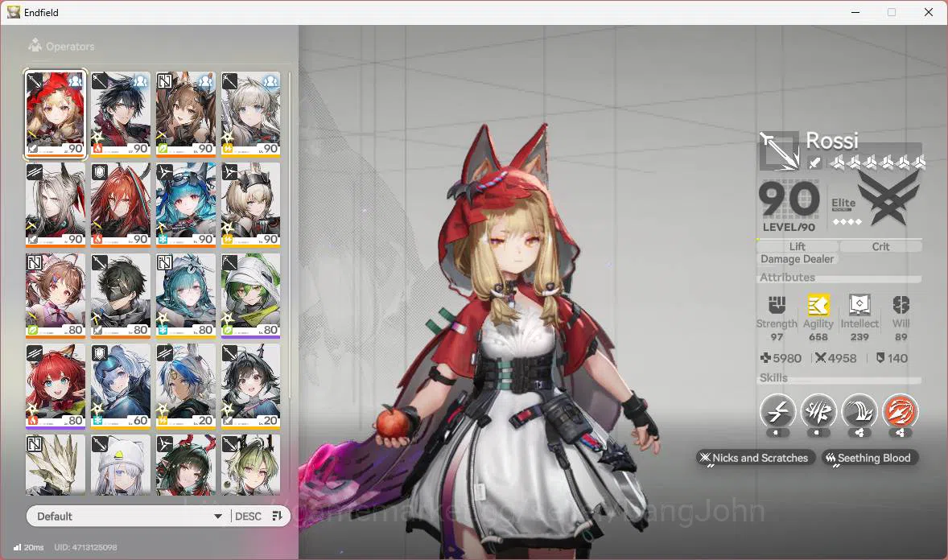
Task: Select the level 20 white and blue-haired operator
Action: click(186, 386)
